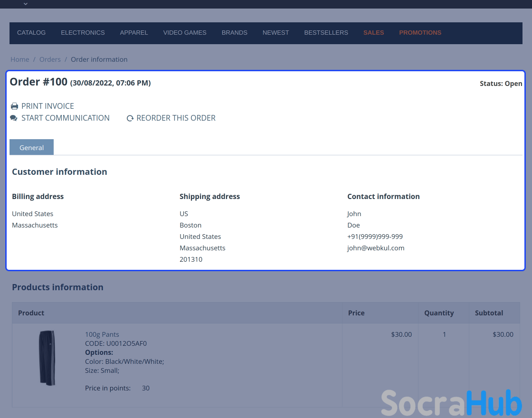532x418 pixels.
Task: Browse the Brands page
Action: point(234,33)
